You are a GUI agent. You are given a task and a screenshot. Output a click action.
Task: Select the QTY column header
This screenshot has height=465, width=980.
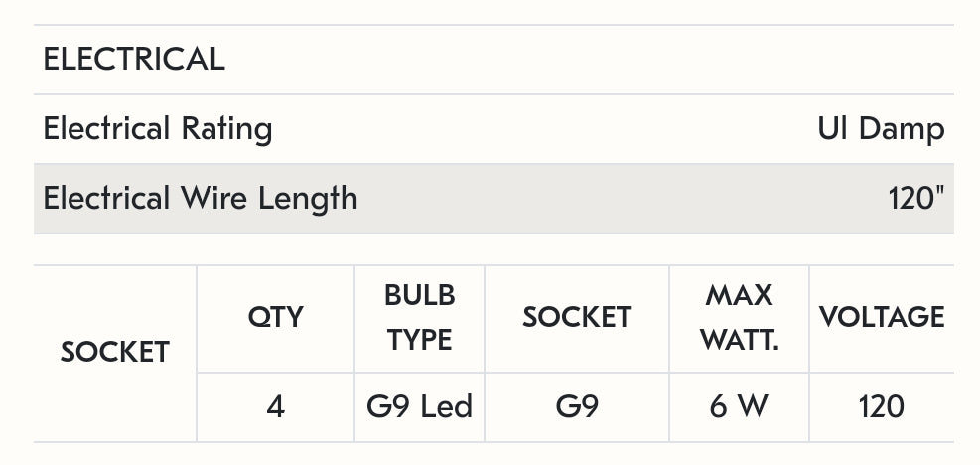click(x=276, y=317)
